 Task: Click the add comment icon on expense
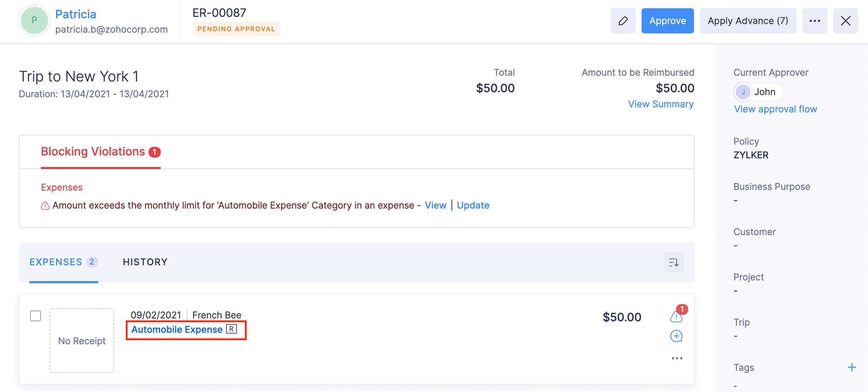tap(676, 336)
